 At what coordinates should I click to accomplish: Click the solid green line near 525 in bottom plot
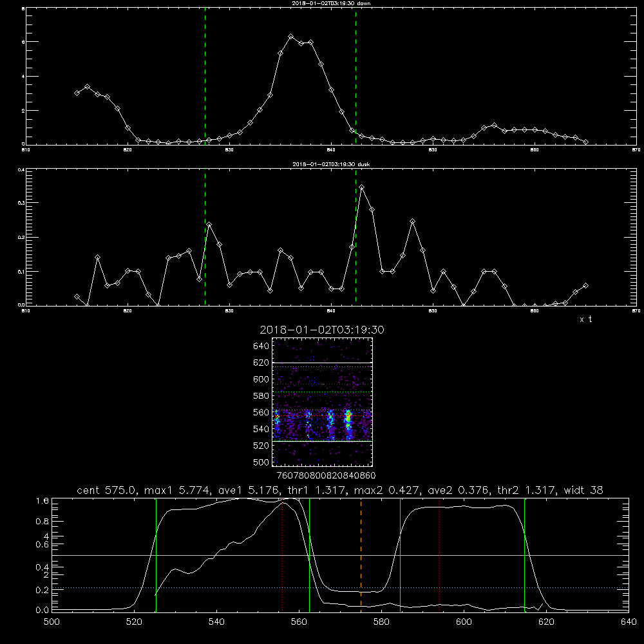tap(156, 554)
